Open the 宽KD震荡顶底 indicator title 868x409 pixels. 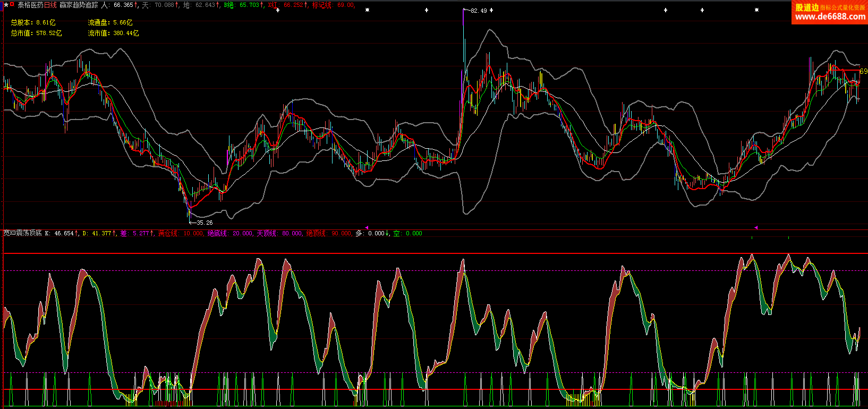(22, 233)
